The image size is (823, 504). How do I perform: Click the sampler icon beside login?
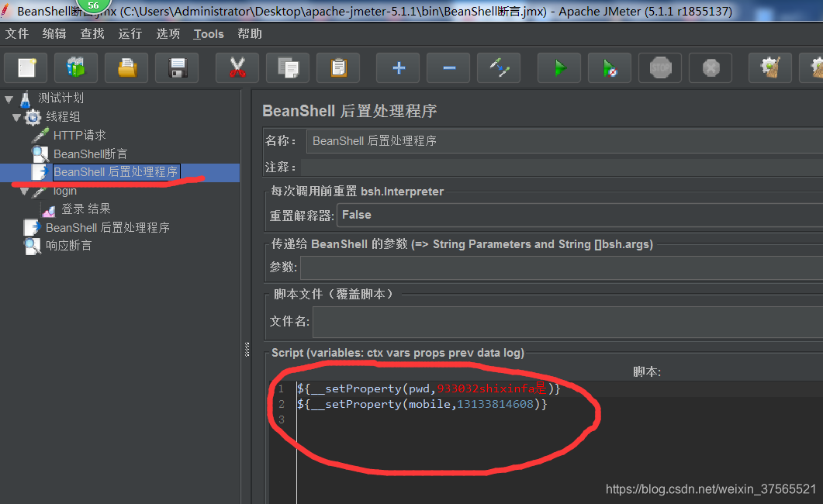tap(40, 192)
